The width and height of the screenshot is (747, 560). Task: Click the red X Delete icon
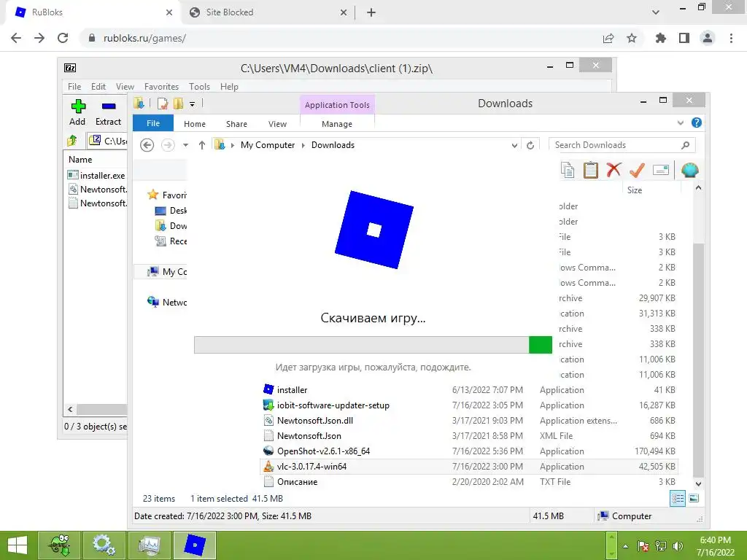point(614,169)
